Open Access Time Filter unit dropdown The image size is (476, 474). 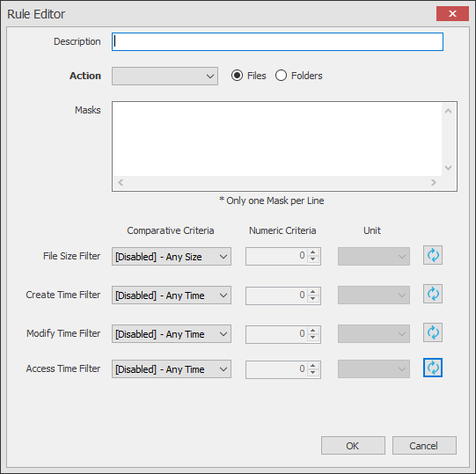(x=374, y=369)
